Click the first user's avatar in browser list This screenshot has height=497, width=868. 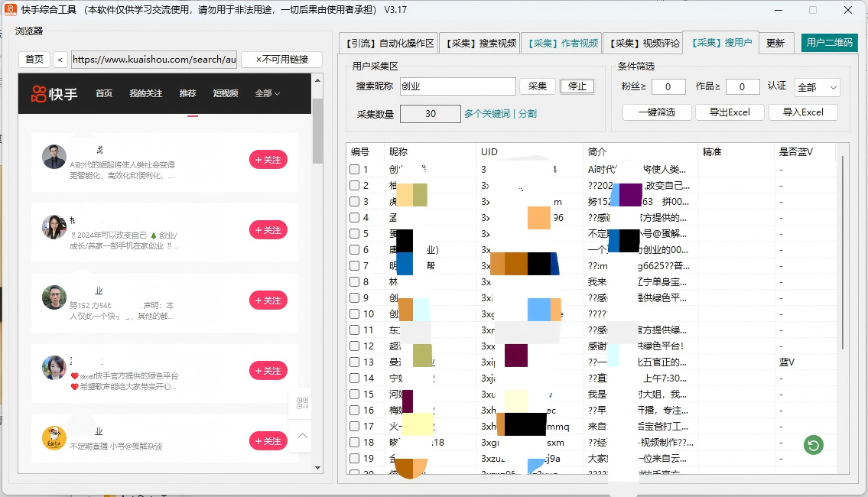pyautogui.click(x=54, y=157)
